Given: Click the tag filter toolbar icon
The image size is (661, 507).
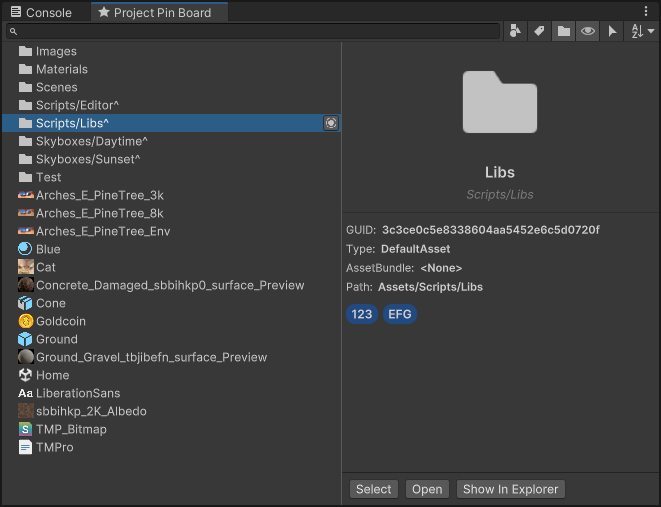Looking at the screenshot, I should [x=539, y=31].
